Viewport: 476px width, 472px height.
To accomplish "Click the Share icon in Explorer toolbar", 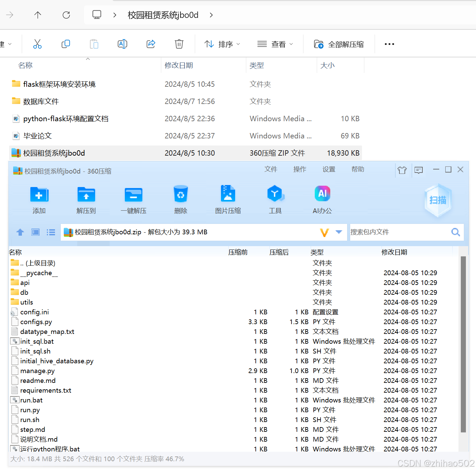I will point(151,44).
